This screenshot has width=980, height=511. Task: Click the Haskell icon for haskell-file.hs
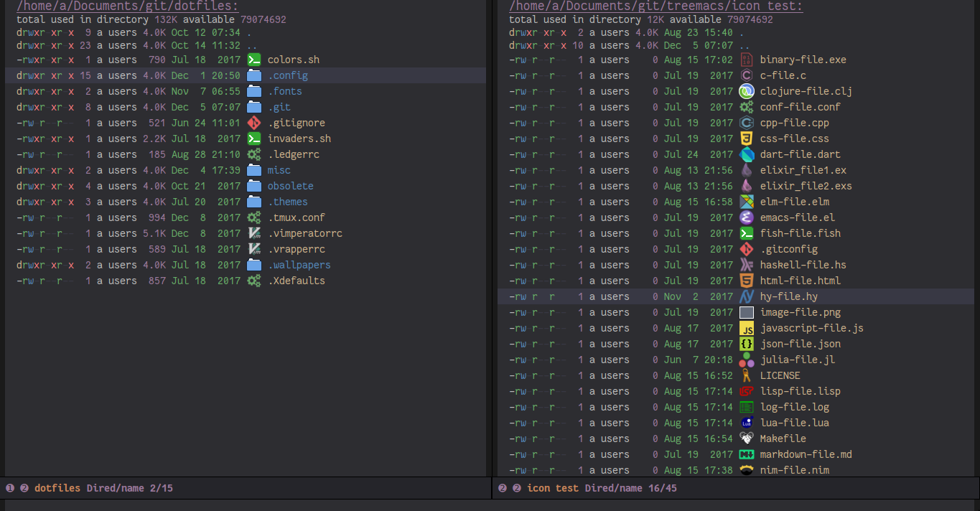coord(746,265)
